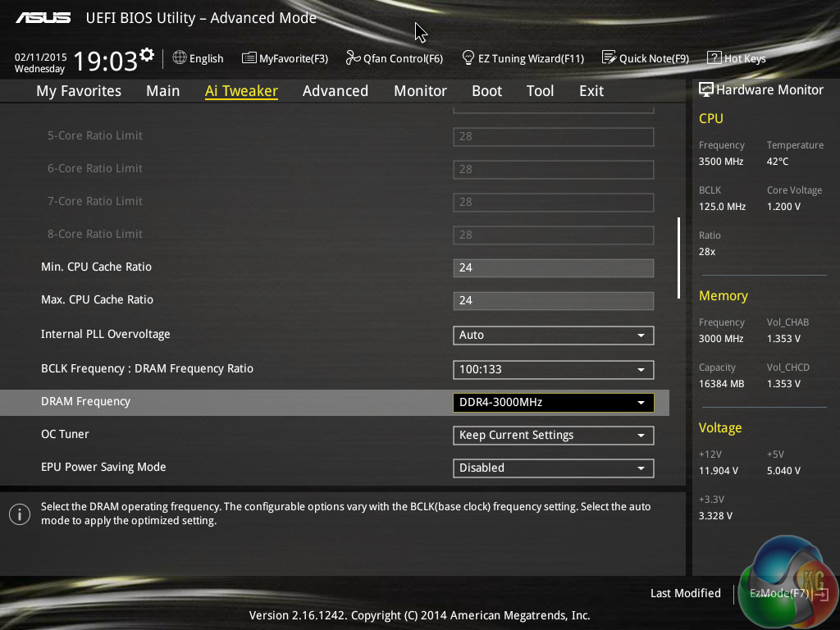Image resolution: width=840 pixels, height=630 pixels.
Task: Click BCLK value 125.0 MHz
Action: (722, 207)
